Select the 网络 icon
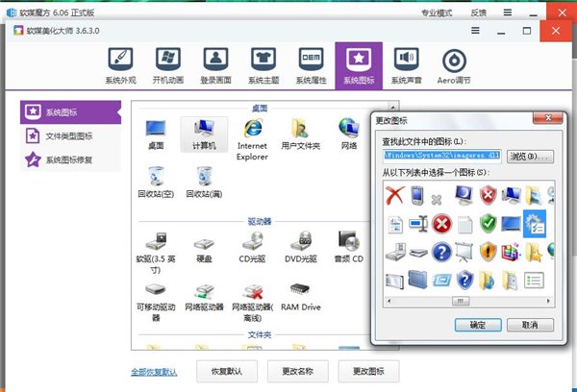577x392 pixels. (x=349, y=135)
